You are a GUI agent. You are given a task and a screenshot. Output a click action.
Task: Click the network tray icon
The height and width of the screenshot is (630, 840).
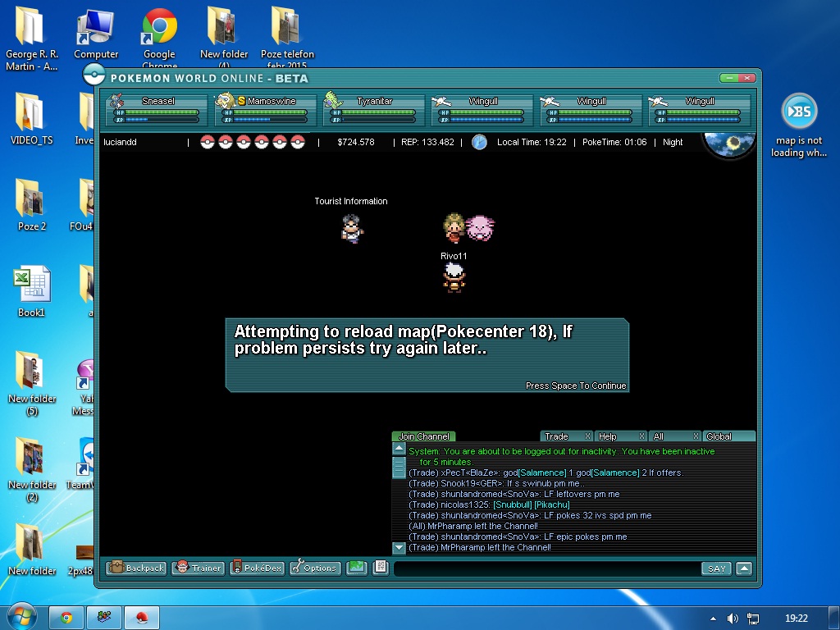[x=753, y=619]
